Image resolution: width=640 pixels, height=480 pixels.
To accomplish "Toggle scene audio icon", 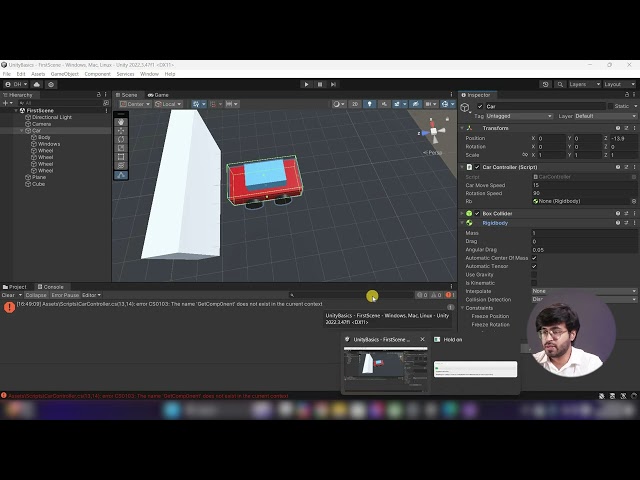I will point(384,104).
